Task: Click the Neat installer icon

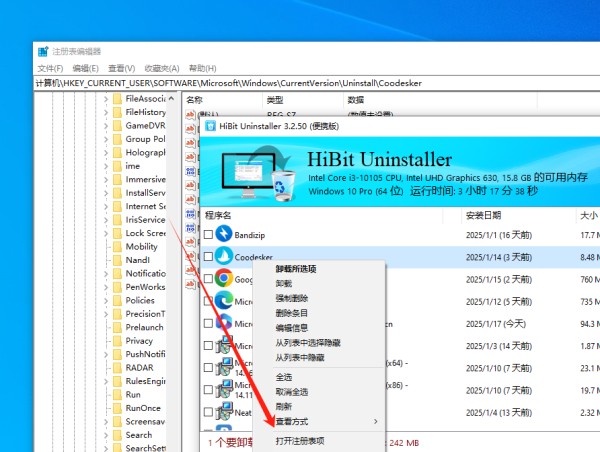Action: point(224,411)
